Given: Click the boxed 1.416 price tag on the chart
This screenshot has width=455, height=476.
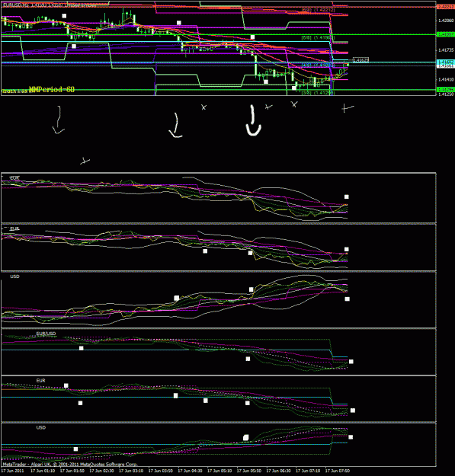Looking at the screenshot, I should point(360,60).
